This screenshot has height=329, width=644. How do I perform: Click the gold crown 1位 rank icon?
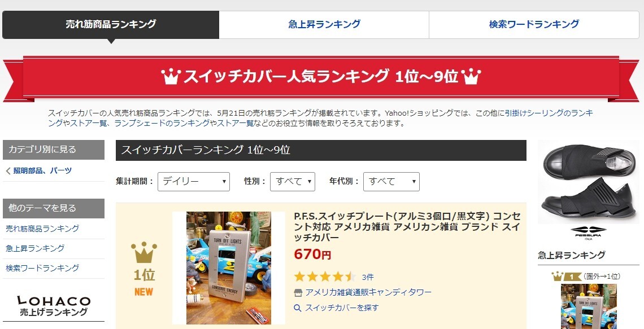click(143, 252)
